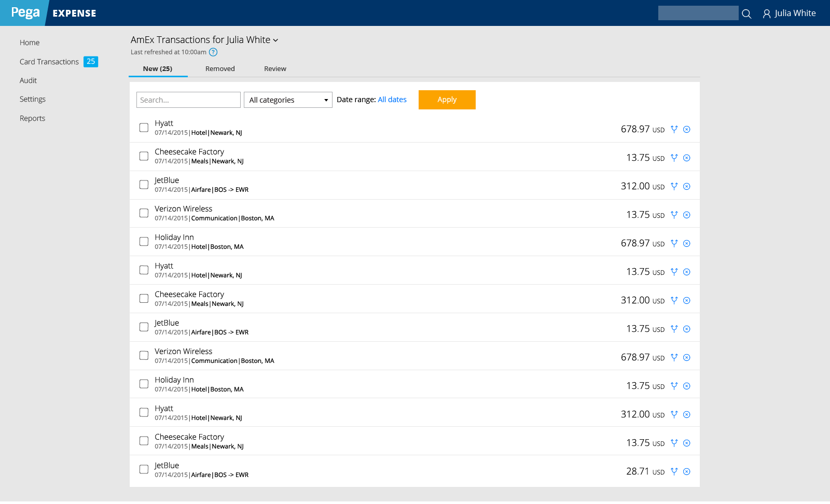830x504 pixels.
Task: Open Settings in the sidebar
Action: [33, 99]
